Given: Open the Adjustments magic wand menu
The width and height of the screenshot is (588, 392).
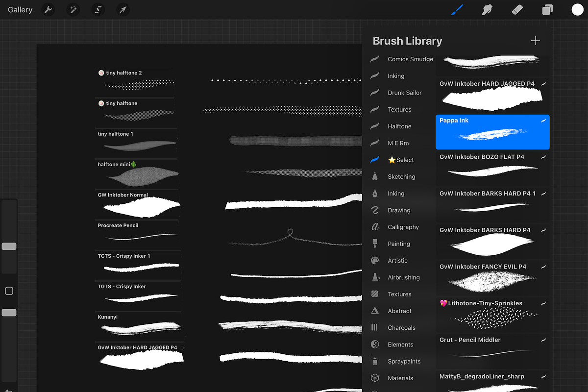Looking at the screenshot, I should 73,9.
